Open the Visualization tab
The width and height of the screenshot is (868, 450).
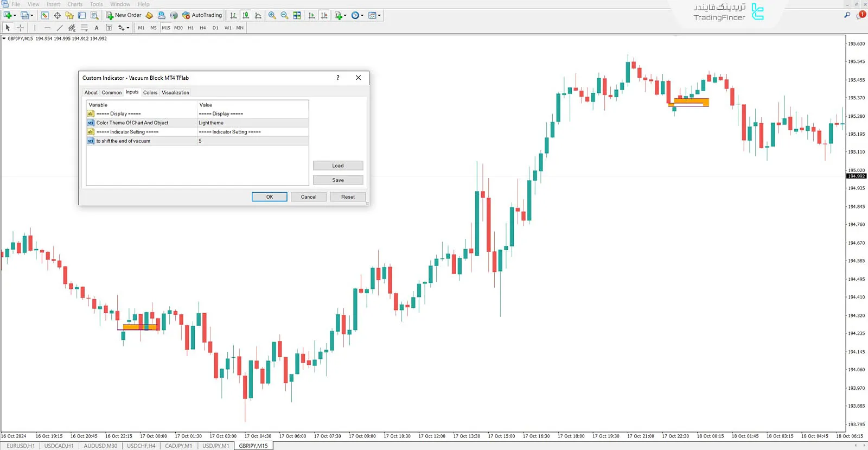175,92
